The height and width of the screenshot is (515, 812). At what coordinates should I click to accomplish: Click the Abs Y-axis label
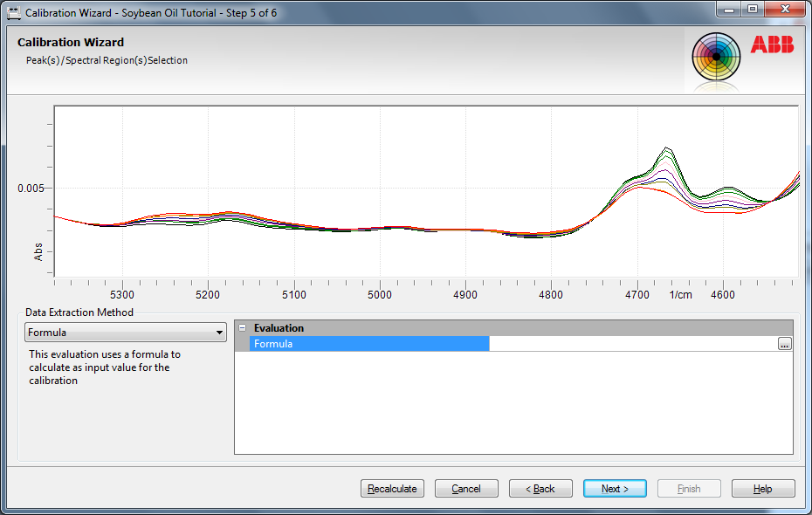click(38, 252)
